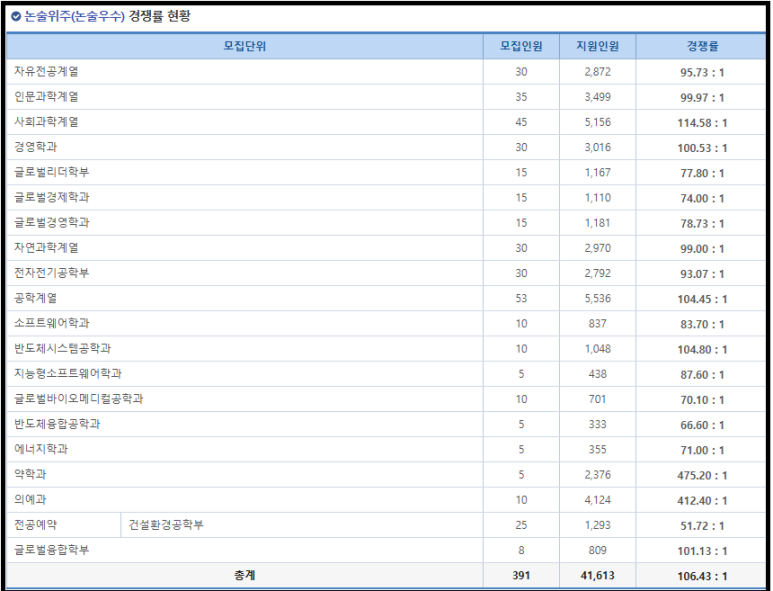Click the 78.73 : 1 ratio cell
773x591 pixels.
point(702,223)
